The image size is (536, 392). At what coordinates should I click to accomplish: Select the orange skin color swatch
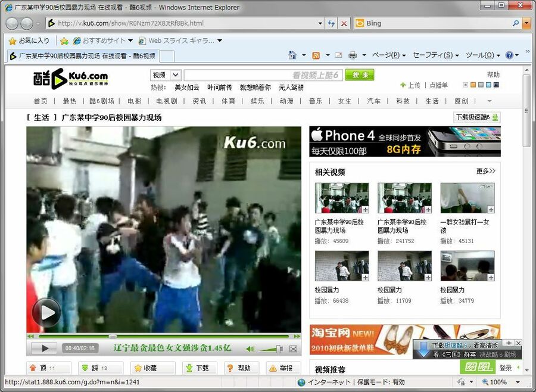coord(473,85)
